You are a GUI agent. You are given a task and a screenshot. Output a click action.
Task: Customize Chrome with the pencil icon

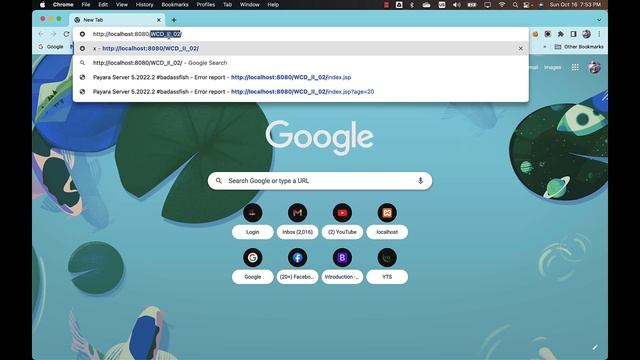pyautogui.click(x=595, y=347)
